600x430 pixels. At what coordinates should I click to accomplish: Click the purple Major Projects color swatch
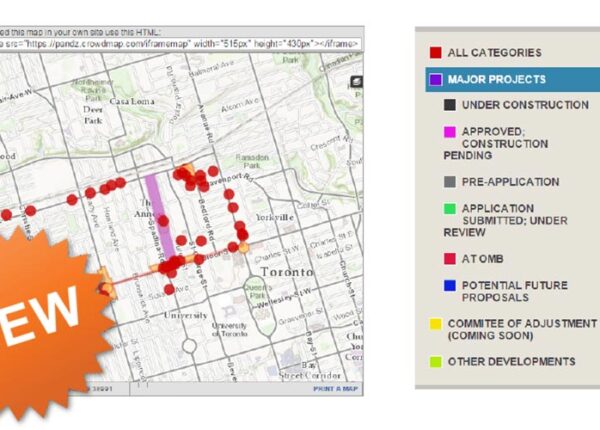[435, 79]
